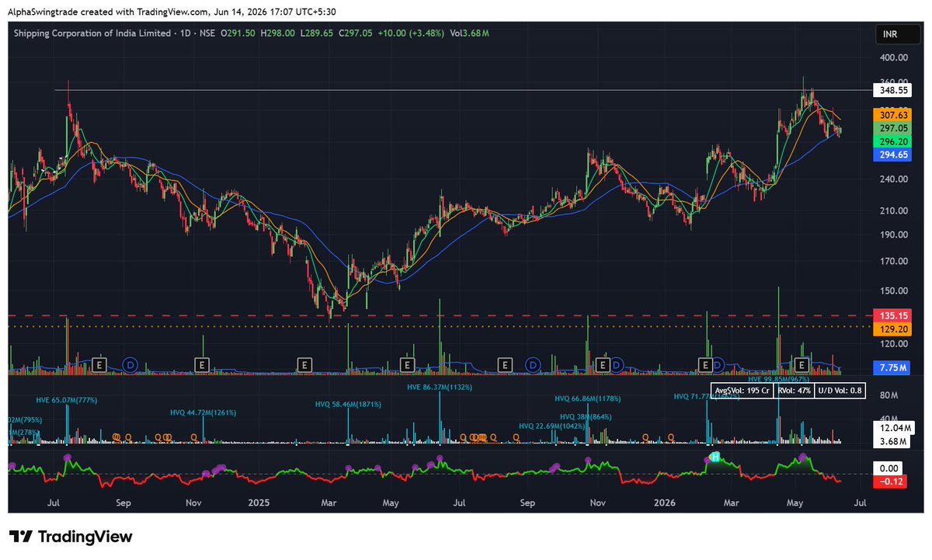
Task: Open the TradingView logo link
Action: [71, 537]
